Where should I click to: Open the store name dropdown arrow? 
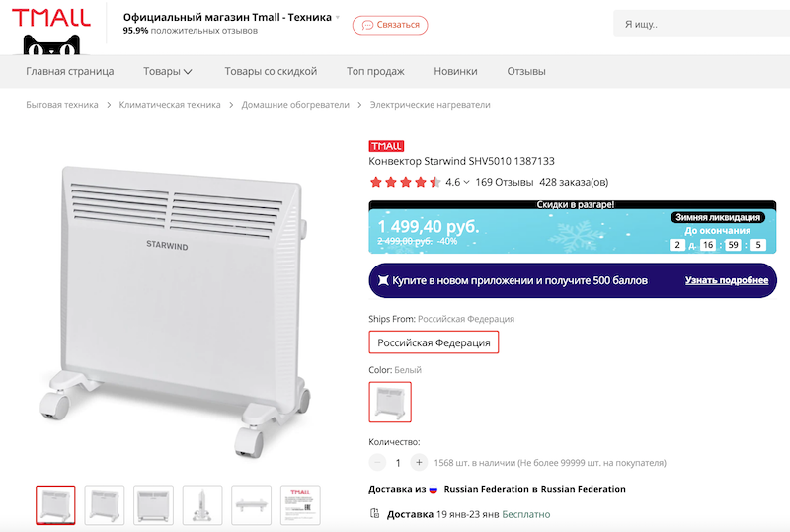click(338, 17)
